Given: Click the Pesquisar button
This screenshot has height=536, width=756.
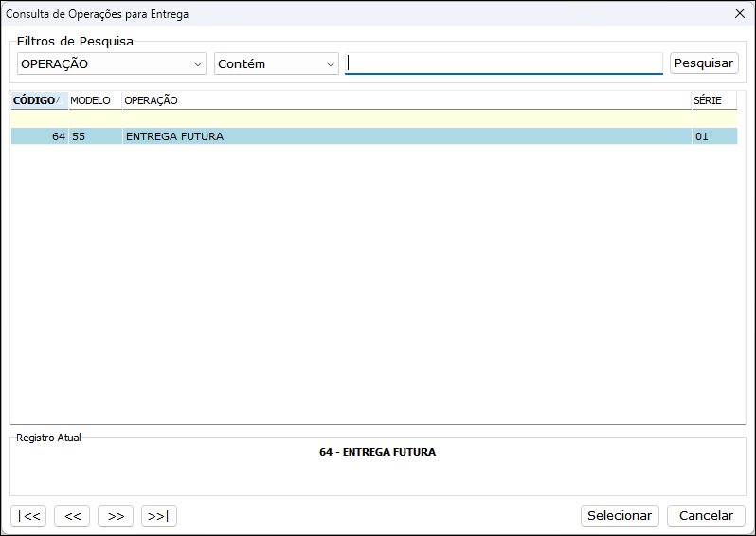Looking at the screenshot, I should click(704, 63).
